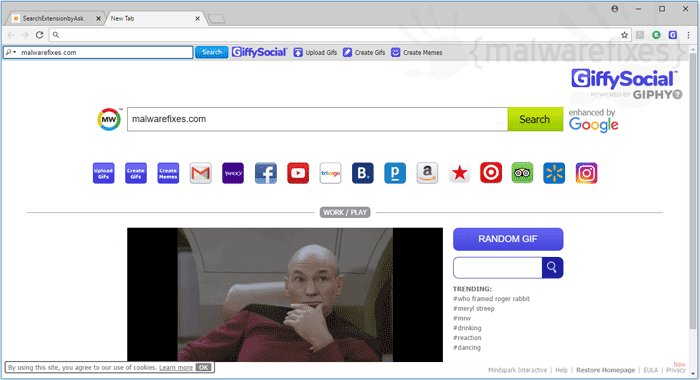The width and height of the screenshot is (700, 380).
Task: Open the Amazon shortcut icon
Action: point(427,173)
